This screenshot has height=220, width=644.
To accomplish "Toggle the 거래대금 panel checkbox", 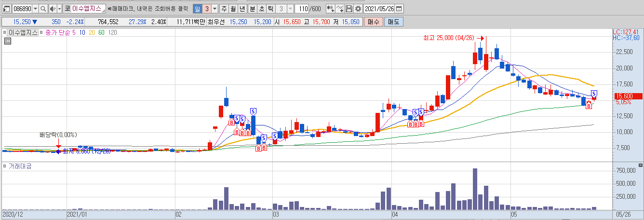I will point(5,166).
